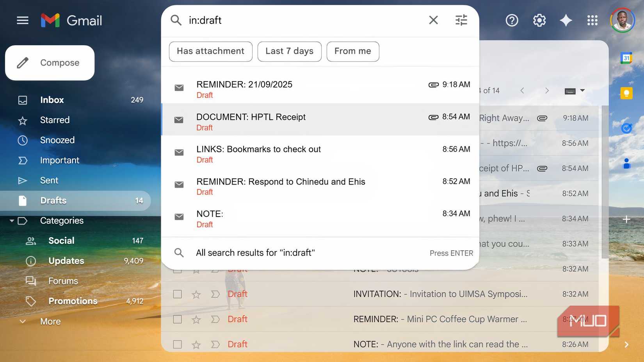
Task: Click Compose to write a new email
Action: click(50, 63)
